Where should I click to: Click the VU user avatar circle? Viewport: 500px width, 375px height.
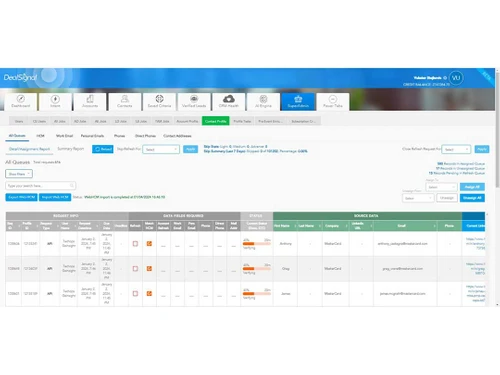click(456, 78)
